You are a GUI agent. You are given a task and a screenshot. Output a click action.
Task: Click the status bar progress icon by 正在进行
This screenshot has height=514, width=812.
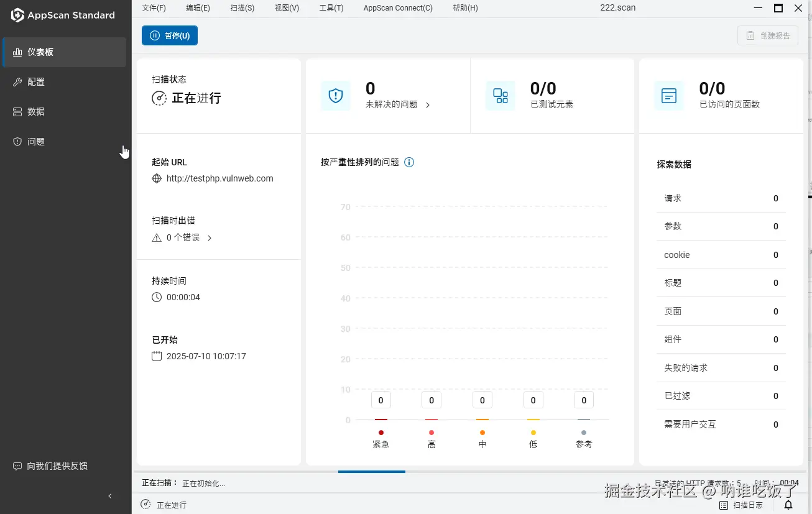(x=145, y=505)
